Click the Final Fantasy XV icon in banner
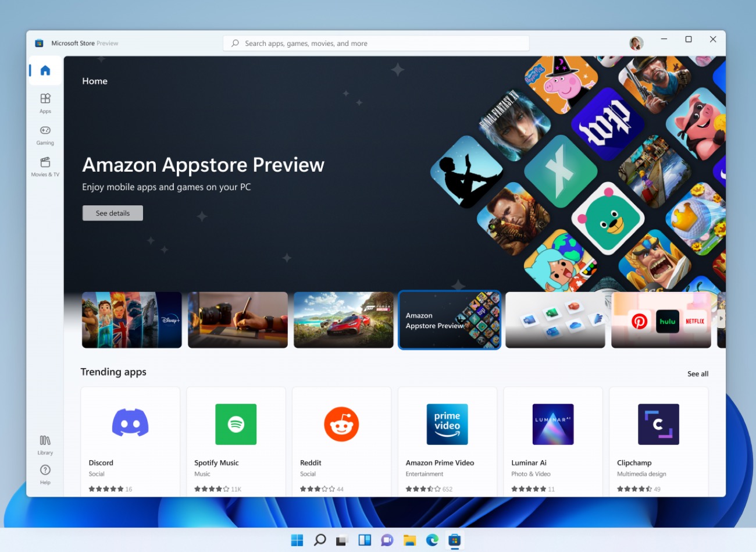 [515, 124]
